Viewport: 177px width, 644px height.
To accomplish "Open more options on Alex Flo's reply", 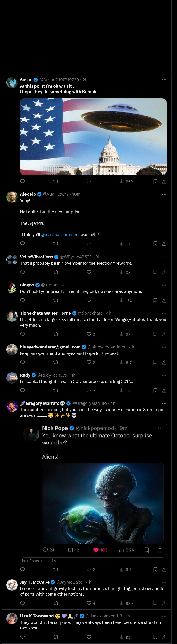I will click(x=164, y=194).
